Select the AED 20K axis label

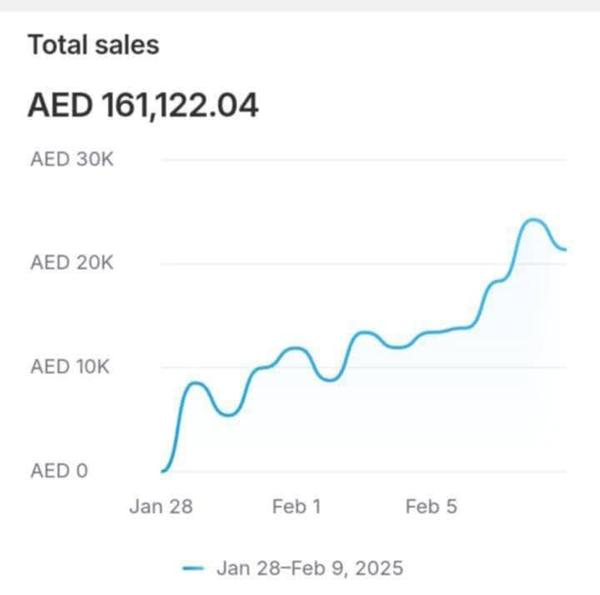tap(72, 263)
